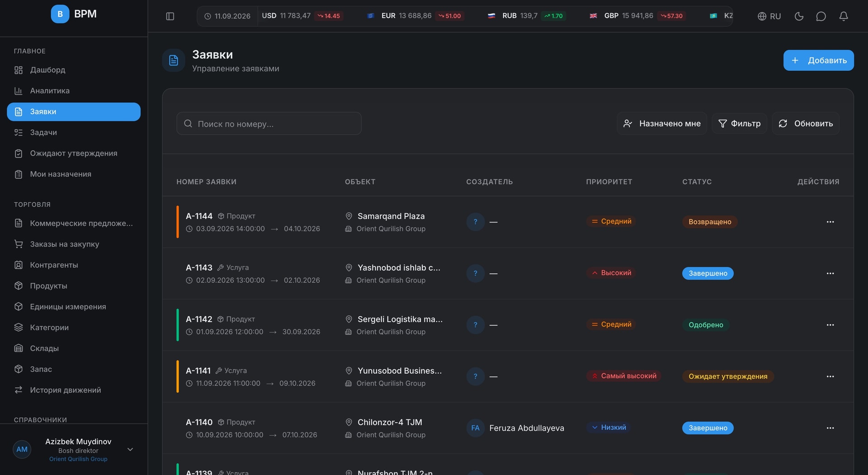
Task: Click the Chilonzor-4 TJM object name
Action: [390, 423]
